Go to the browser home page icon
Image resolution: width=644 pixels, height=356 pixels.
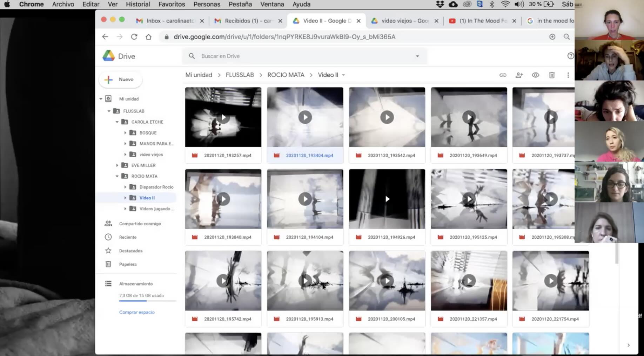click(x=149, y=36)
